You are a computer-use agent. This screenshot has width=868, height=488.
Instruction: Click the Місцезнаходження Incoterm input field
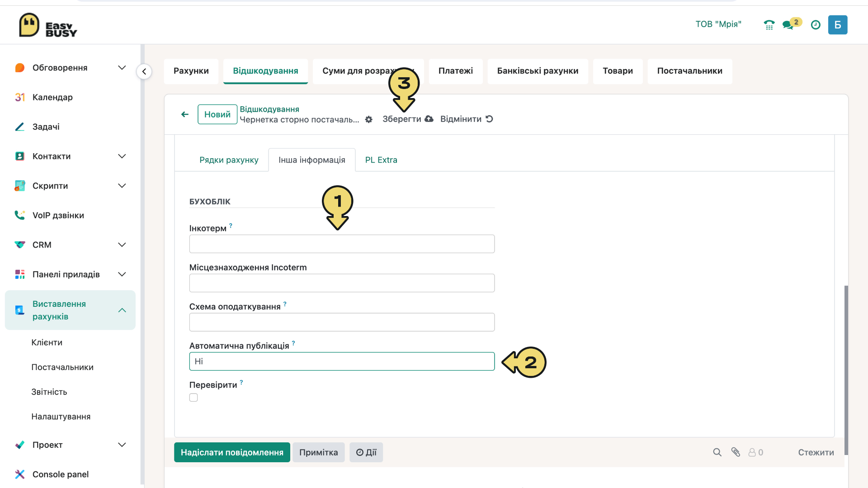342,283
